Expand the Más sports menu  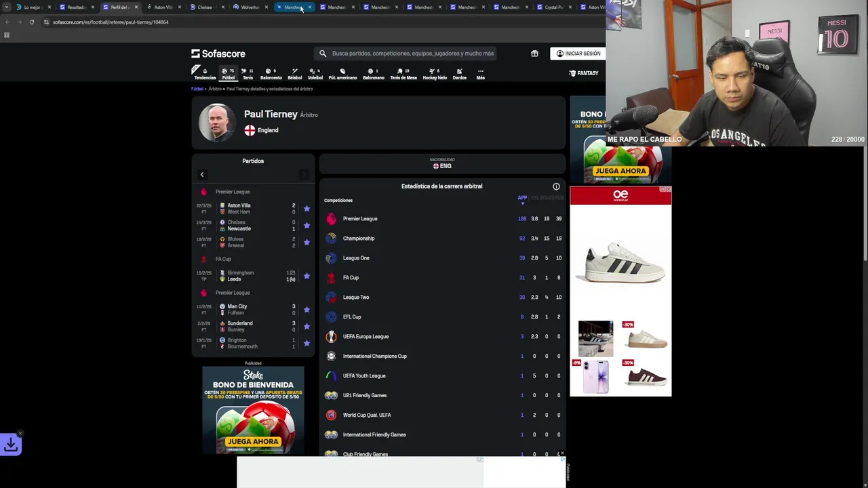pyautogui.click(x=480, y=73)
